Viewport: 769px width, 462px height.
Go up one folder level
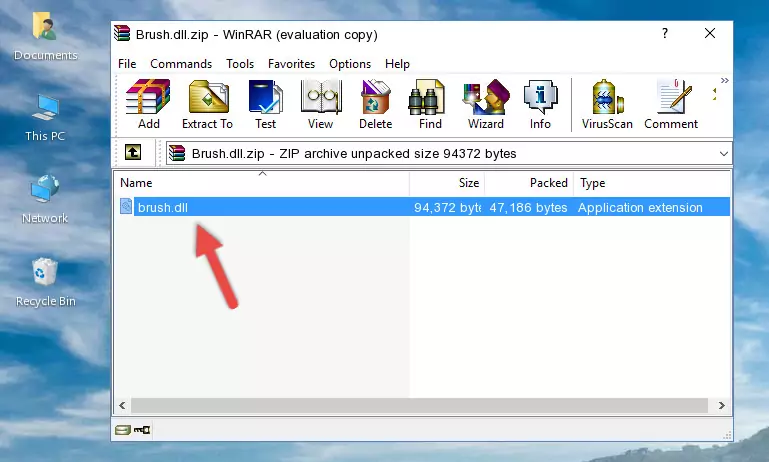[133, 153]
